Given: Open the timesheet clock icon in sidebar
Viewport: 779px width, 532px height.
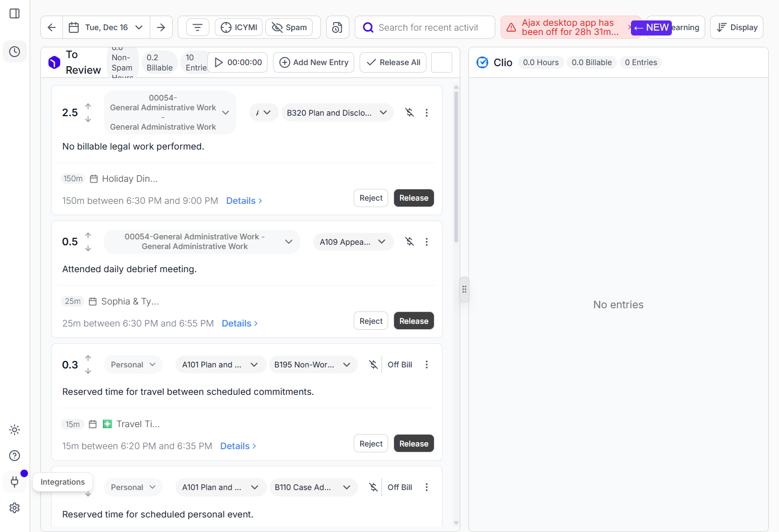Looking at the screenshot, I should [x=15, y=52].
